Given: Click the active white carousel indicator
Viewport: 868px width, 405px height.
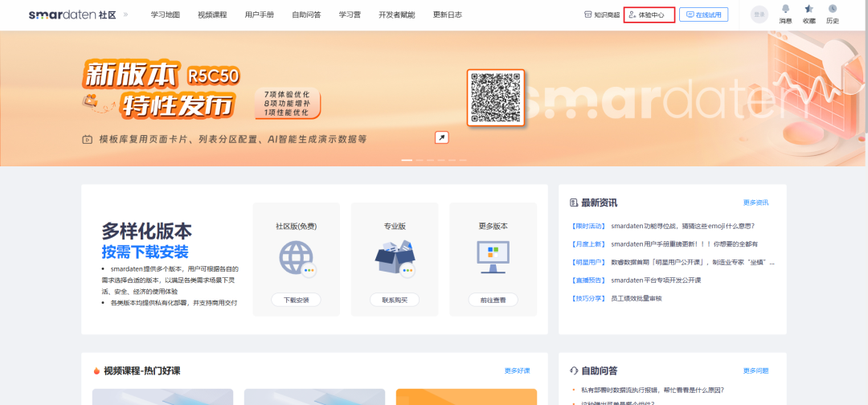Looking at the screenshot, I should coord(407,160).
